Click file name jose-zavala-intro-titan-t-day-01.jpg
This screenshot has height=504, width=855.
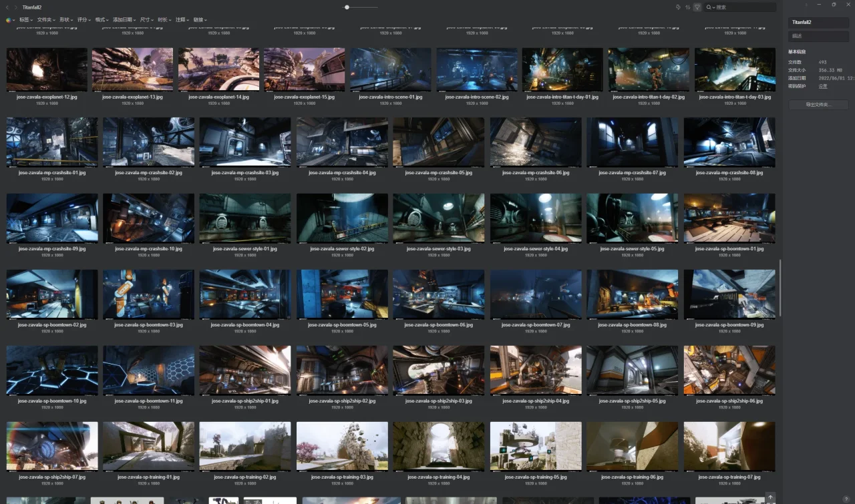tap(562, 97)
